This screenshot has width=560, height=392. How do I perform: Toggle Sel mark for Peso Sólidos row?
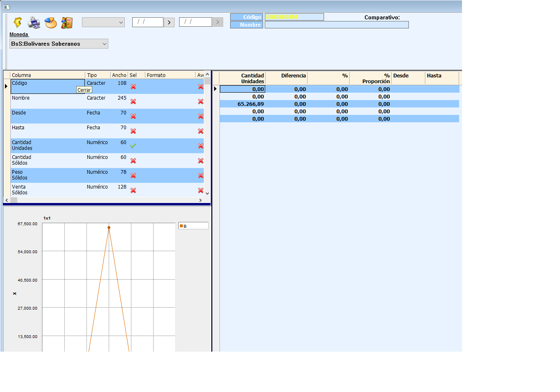click(133, 175)
